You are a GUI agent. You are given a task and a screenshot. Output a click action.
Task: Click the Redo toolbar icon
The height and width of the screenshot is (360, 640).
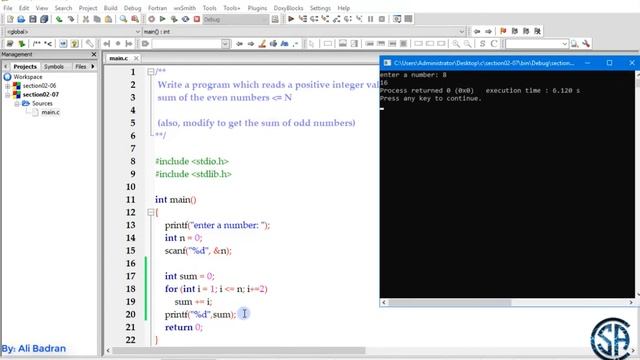(71, 19)
